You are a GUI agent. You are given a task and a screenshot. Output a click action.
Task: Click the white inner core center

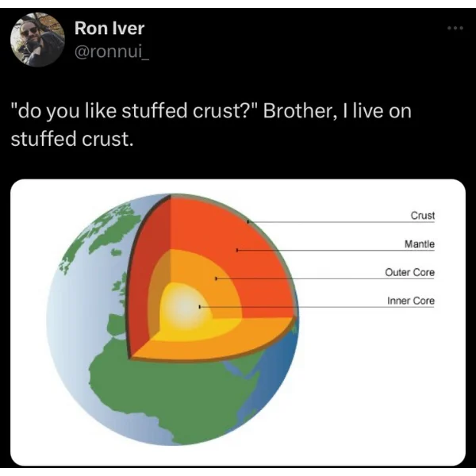click(185, 308)
